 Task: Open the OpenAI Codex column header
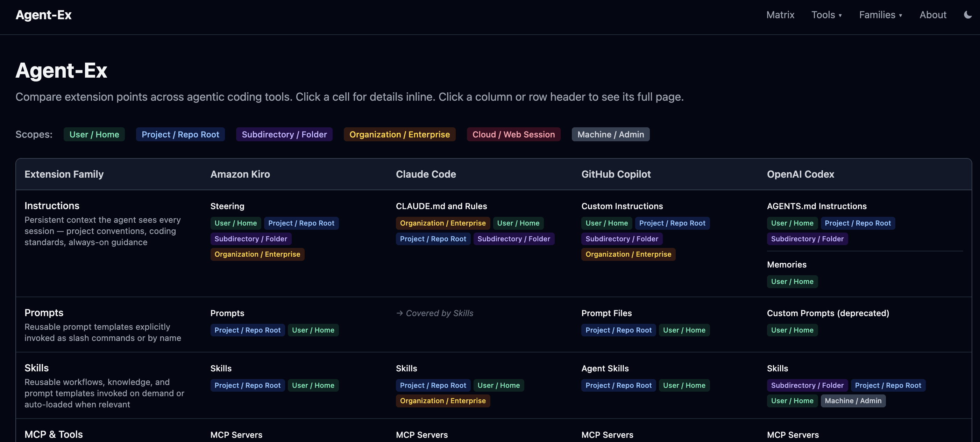[801, 174]
